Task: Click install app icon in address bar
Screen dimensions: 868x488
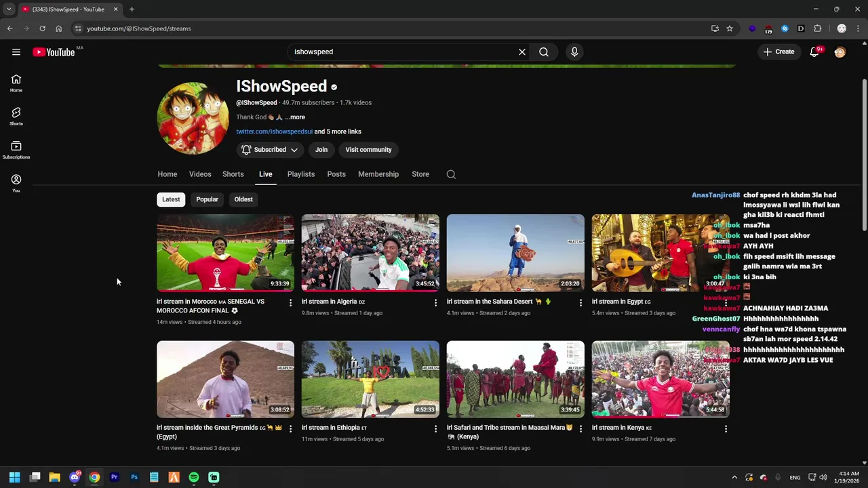Action: 715,28
